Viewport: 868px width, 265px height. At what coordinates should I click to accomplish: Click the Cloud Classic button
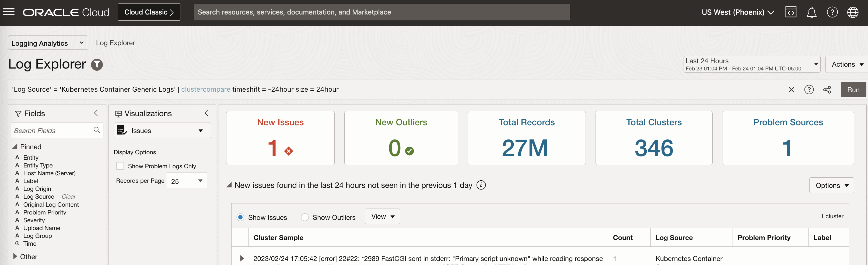pyautogui.click(x=149, y=12)
